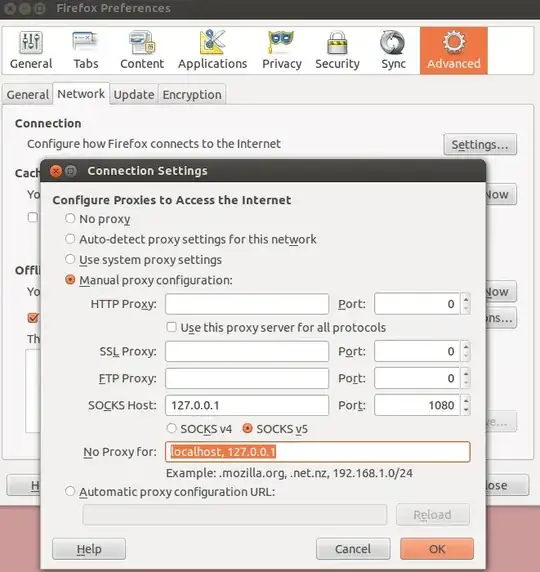Select the Advanced gear pane

point(454,51)
